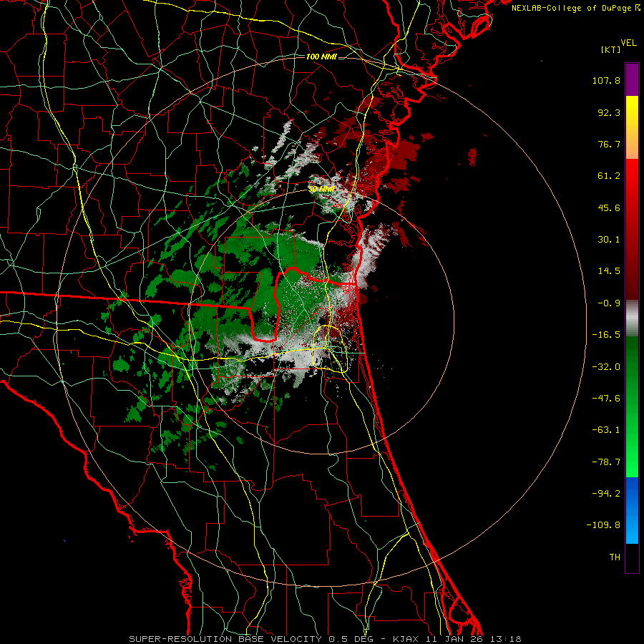Click the -0.9 velocity scale value
This screenshot has height=644, width=644.
coord(609,303)
